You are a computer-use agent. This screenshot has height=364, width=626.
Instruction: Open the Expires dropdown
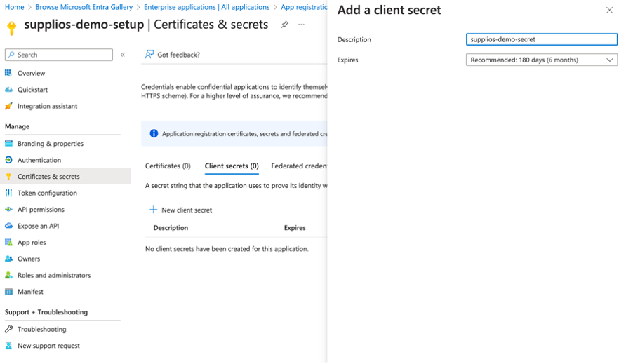click(541, 60)
